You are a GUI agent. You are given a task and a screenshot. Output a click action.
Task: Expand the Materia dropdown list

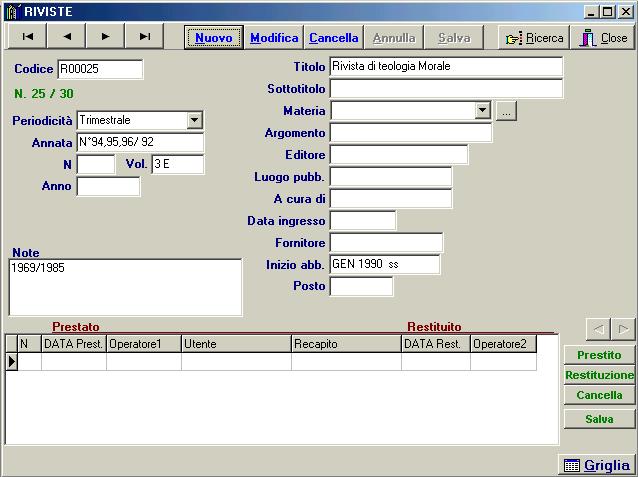(x=482, y=110)
